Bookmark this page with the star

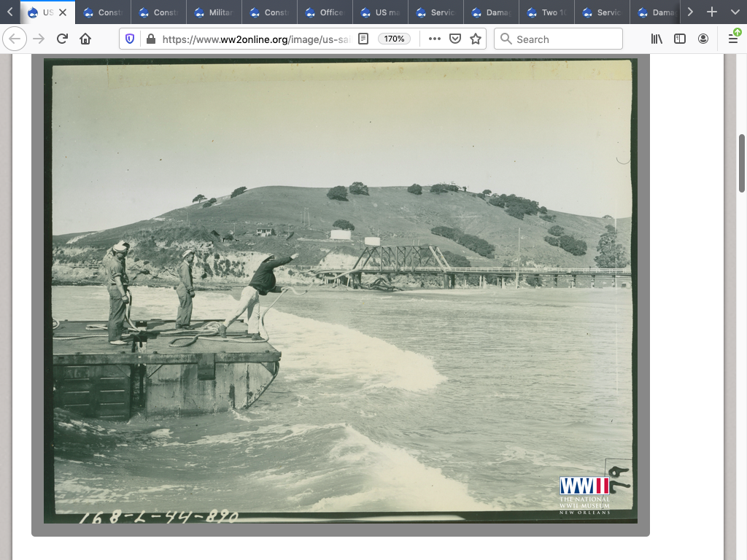pyautogui.click(x=476, y=39)
